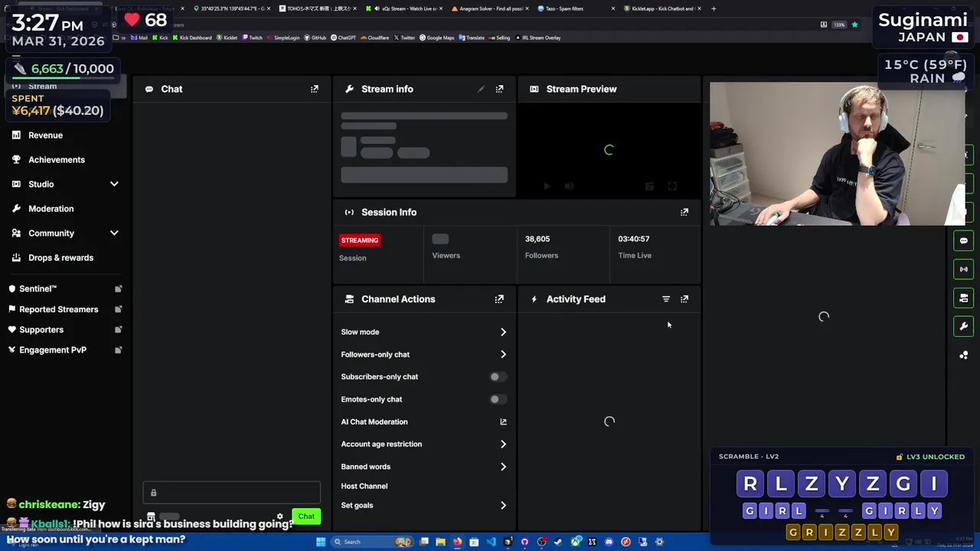
Task: Click the Windows Start button
Action: [x=321, y=542]
